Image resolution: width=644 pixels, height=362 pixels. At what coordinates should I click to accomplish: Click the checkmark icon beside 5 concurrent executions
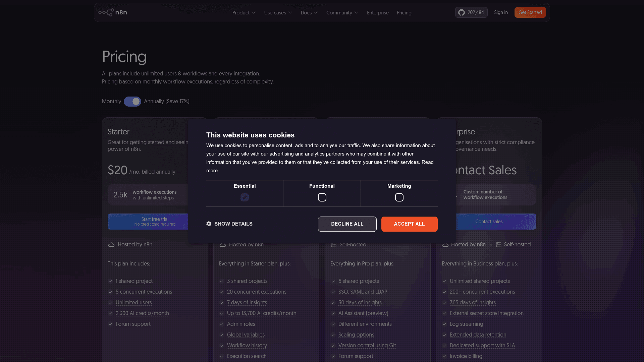tap(110, 292)
